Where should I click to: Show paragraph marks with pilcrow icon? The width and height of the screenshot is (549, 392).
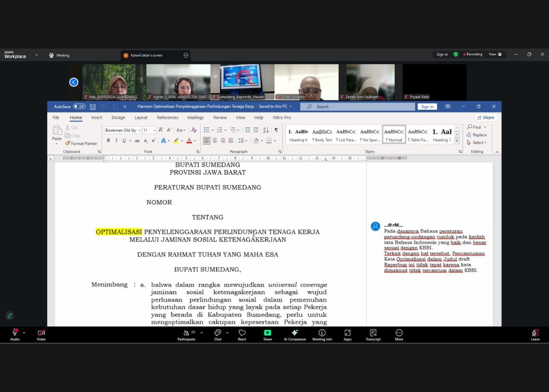(276, 130)
